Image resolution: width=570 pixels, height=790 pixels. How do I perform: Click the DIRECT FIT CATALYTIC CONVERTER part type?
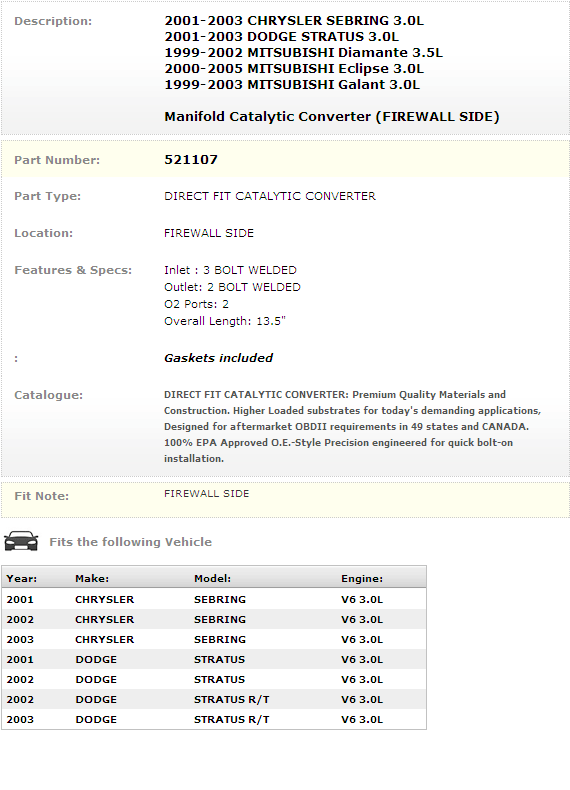270,196
